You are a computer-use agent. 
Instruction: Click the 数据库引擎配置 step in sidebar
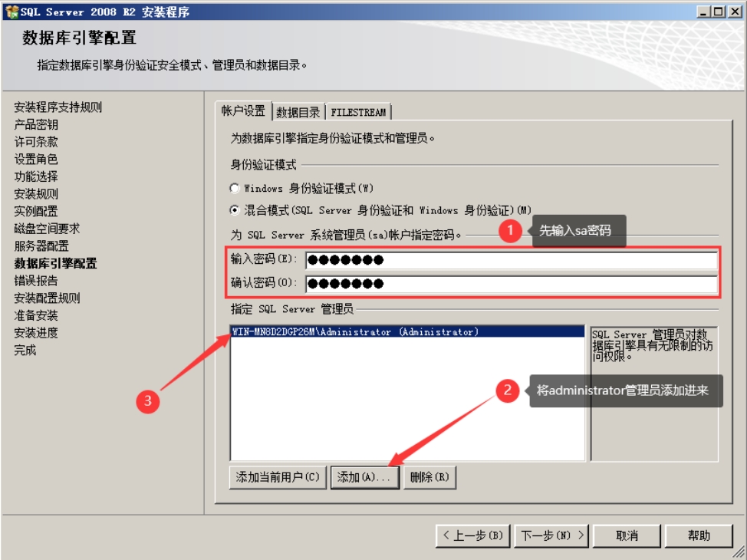(x=55, y=263)
